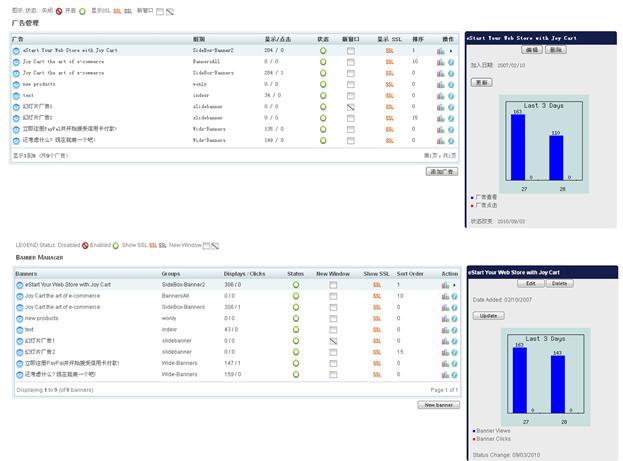Click the 'Banners' column header
The image size is (623, 461).
click(x=26, y=274)
